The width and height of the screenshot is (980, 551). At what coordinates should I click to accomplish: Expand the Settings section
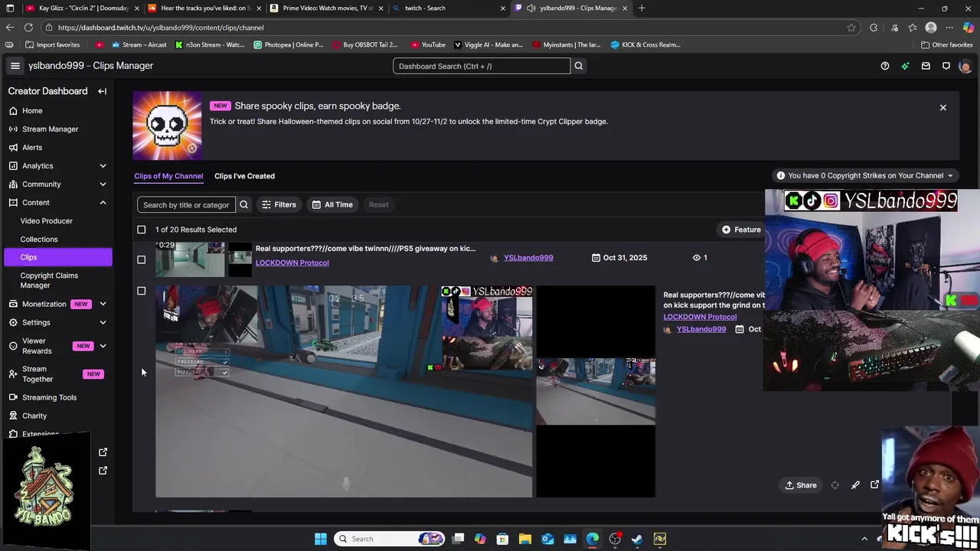pos(103,322)
